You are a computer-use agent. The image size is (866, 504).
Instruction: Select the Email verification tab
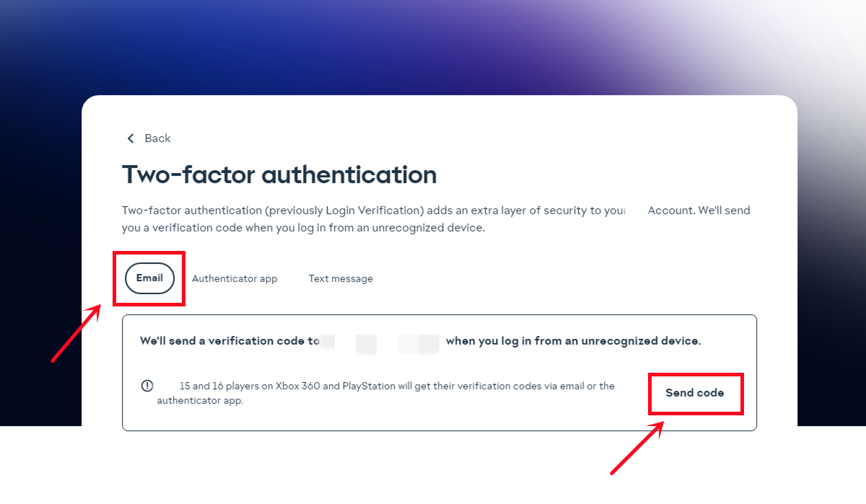[x=149, y=278]
